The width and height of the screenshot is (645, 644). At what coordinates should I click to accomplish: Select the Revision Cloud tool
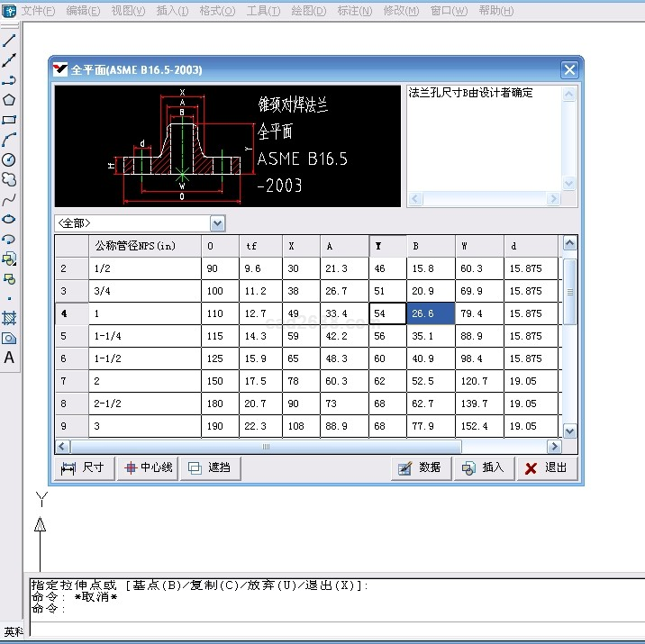point(9,179)
